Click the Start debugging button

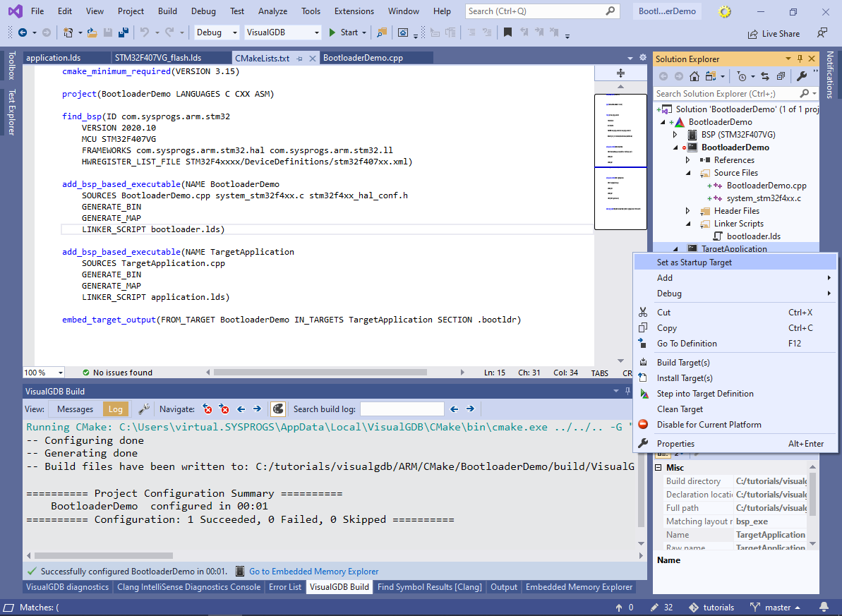coord(344,32)
